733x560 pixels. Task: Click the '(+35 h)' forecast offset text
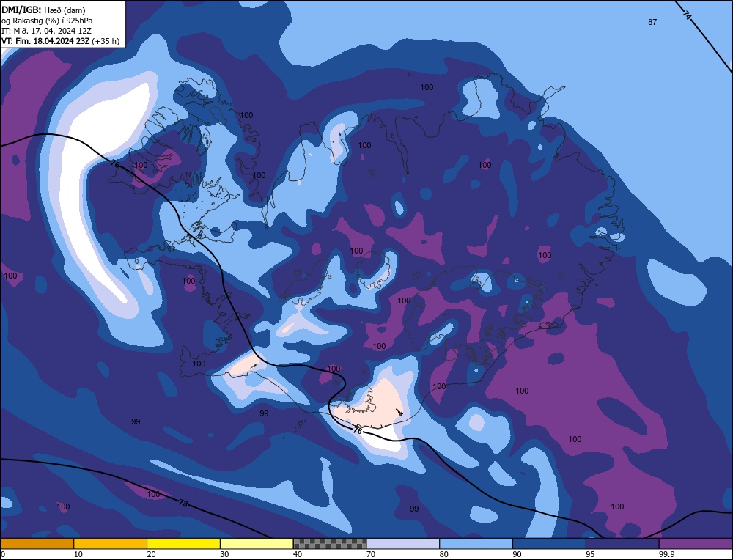(x=106, y=41)
